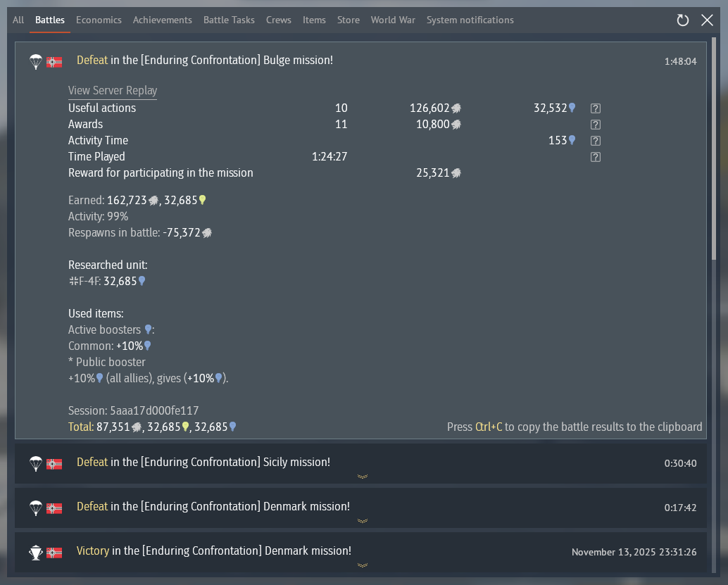This screenshot has width=728, height=585.
Task: Click trophy icon on Denmark Victory entry
Action: [36, 552]
